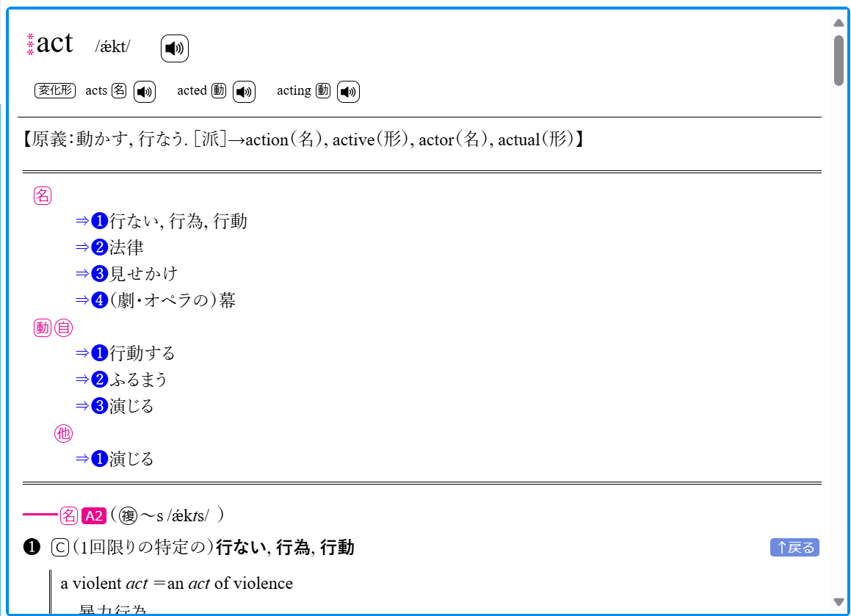The width and height of the screenshot is (851, 616).
Task: Play audio for the inflection acts
Action: coord(145,91)
